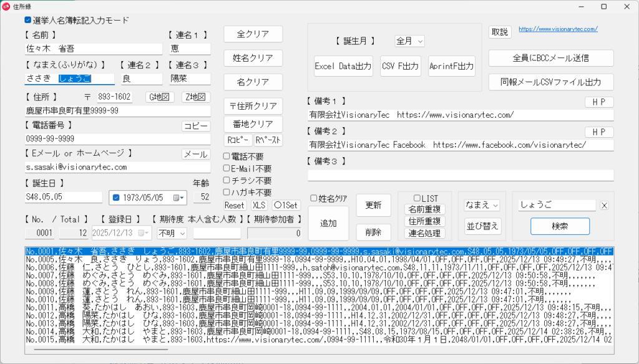Select the 1Set radio button
This screenshot has height=364, width=639.
click(277, 205)
